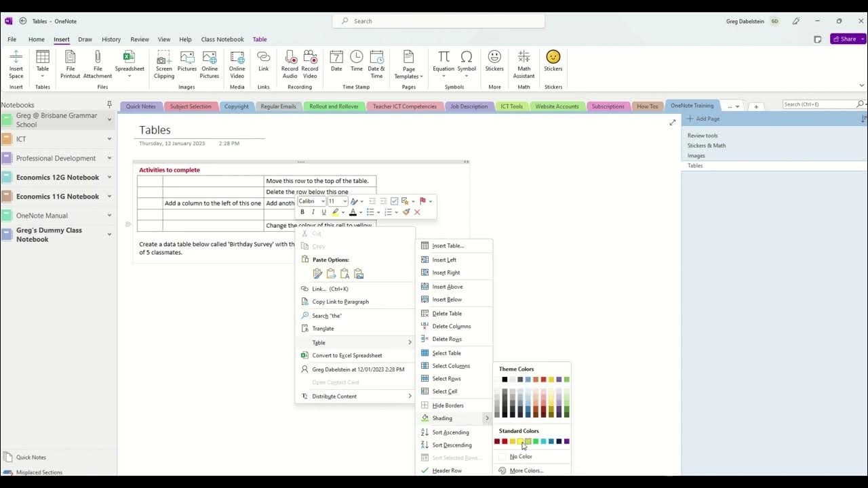
Task: Click the yellow smiley Stickers icon
Action: 553,57
